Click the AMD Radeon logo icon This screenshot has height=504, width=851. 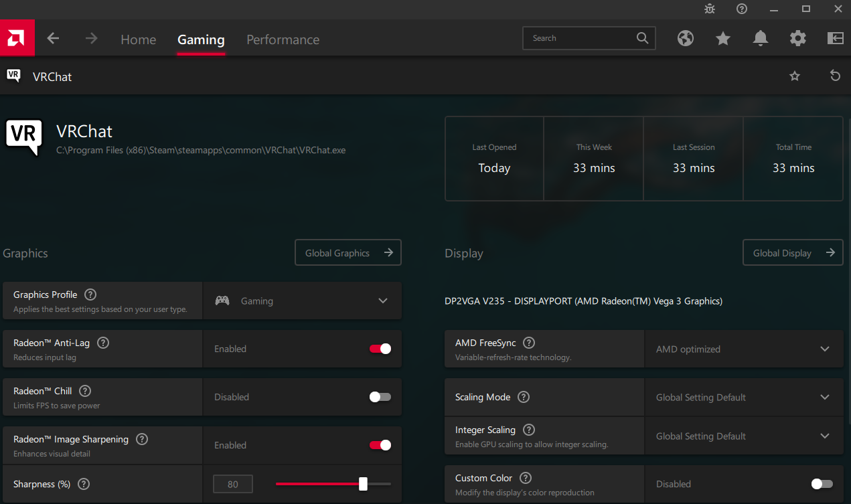[17, 38]
